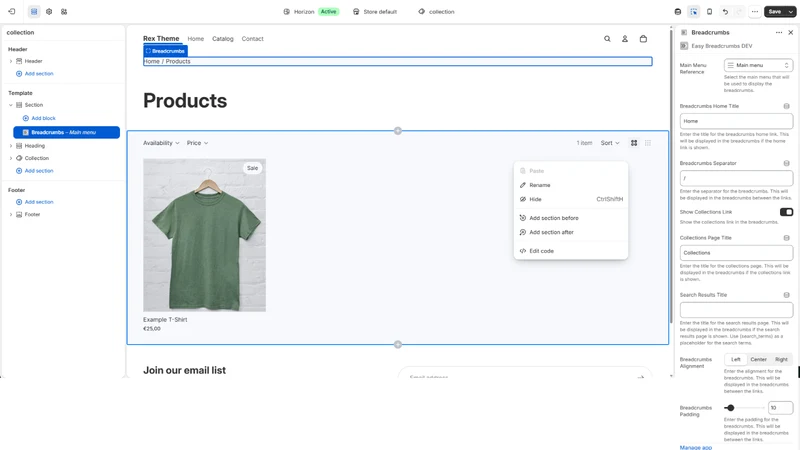Screen dimensions: 800x450
Task: Expand the Heading section in sidebar
Action: tap(11, 146)
